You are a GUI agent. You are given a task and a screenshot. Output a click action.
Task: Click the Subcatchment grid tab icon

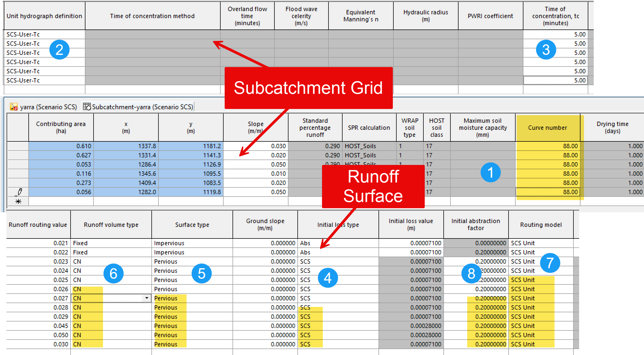(87, 107)
